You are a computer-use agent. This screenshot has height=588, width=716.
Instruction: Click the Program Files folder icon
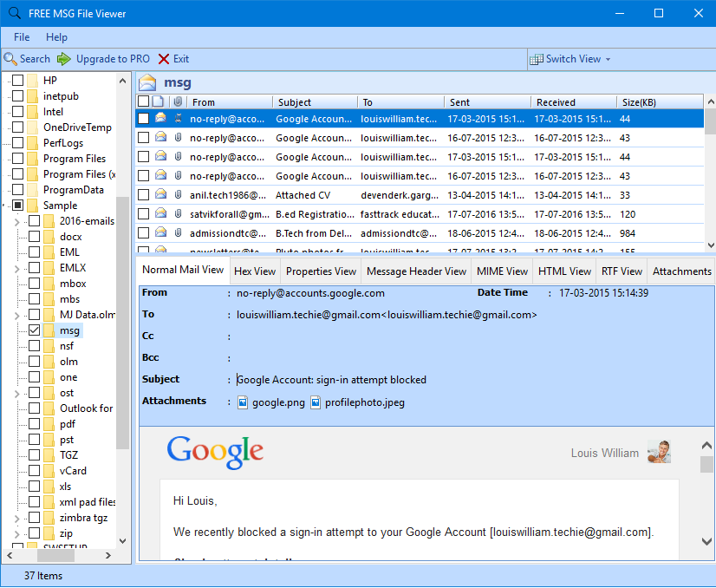click(32, 159)
